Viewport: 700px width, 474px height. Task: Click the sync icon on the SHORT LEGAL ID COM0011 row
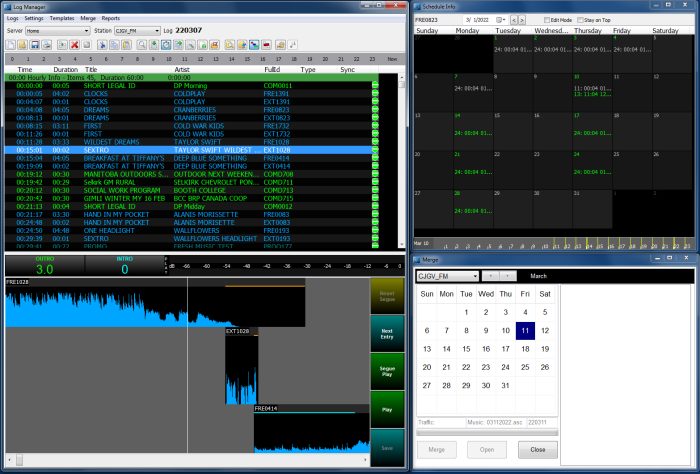pos(375,85)
